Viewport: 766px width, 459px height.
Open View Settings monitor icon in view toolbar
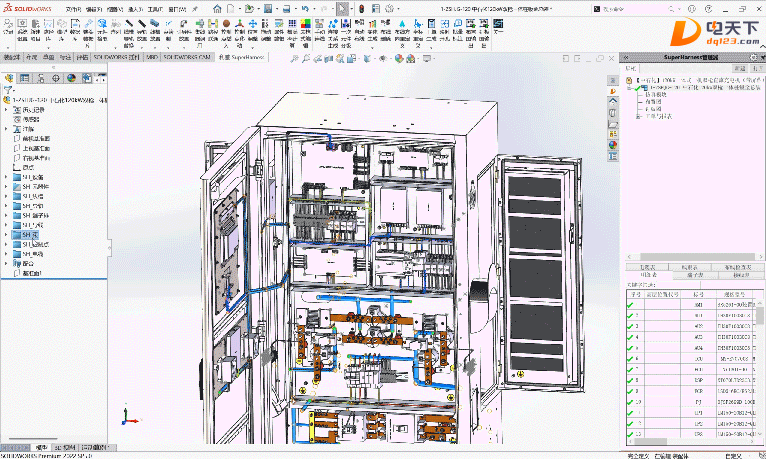coord(427,59)
